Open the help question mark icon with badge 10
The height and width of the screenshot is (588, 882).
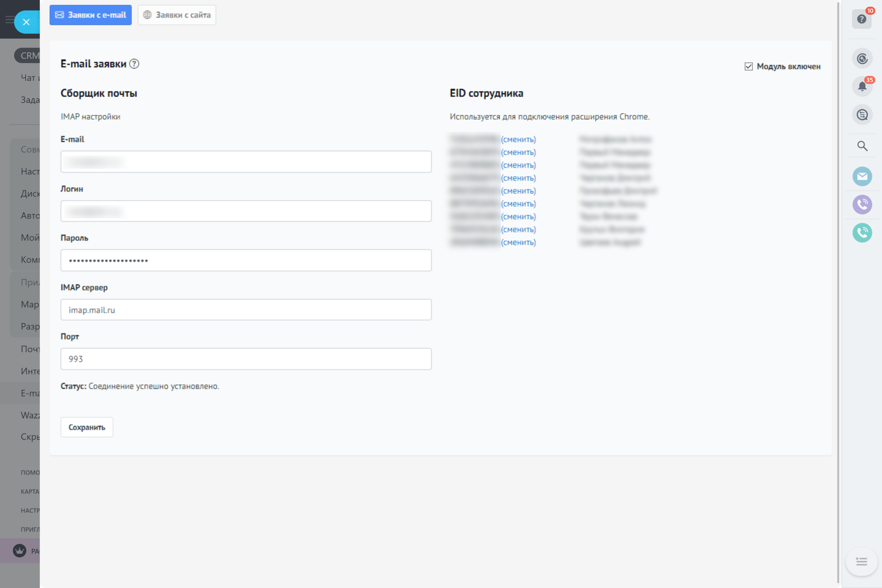(x=862, y=19)
